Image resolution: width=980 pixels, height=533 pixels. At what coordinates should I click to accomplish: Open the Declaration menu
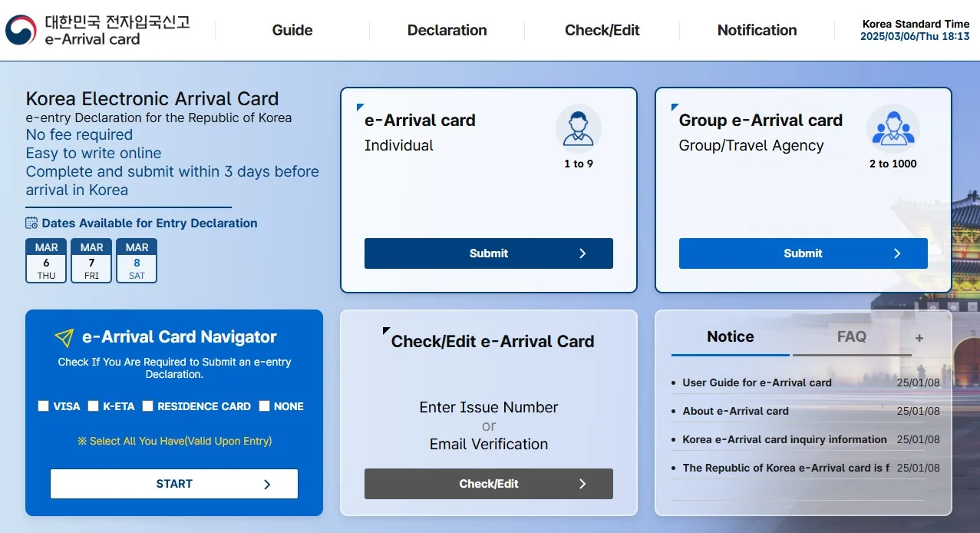coord(447,30)
